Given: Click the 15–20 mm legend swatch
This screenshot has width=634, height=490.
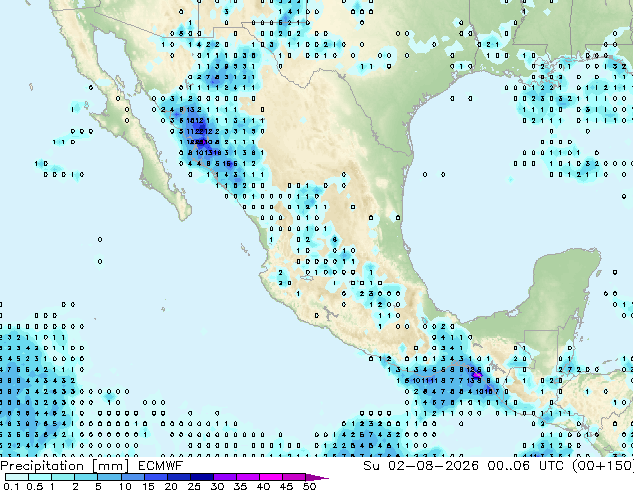Looking at the screenshot, I should point(155,477).
